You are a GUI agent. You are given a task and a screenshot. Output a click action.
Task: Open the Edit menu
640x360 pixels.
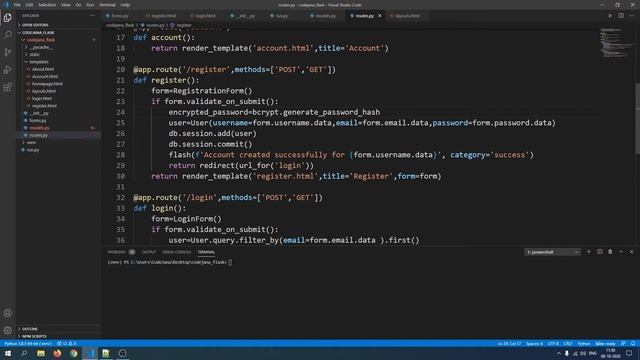pos(29,5)
